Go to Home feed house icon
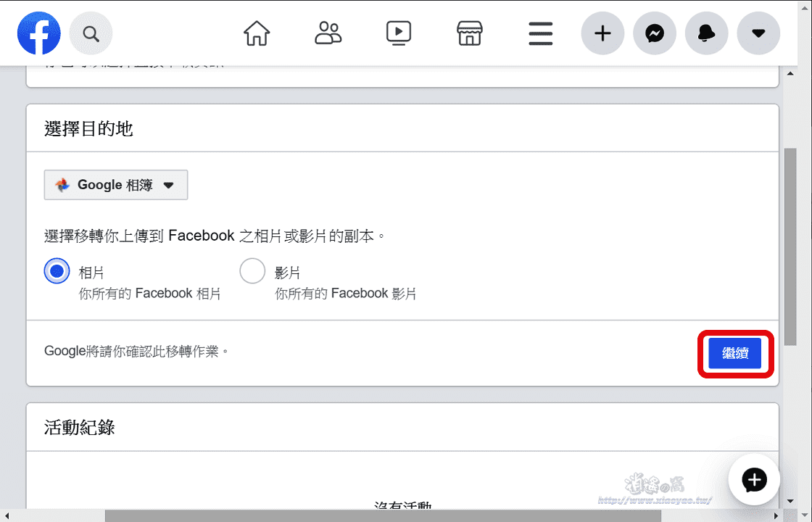Viewport: 812px width, 522px height. point(257,33)
